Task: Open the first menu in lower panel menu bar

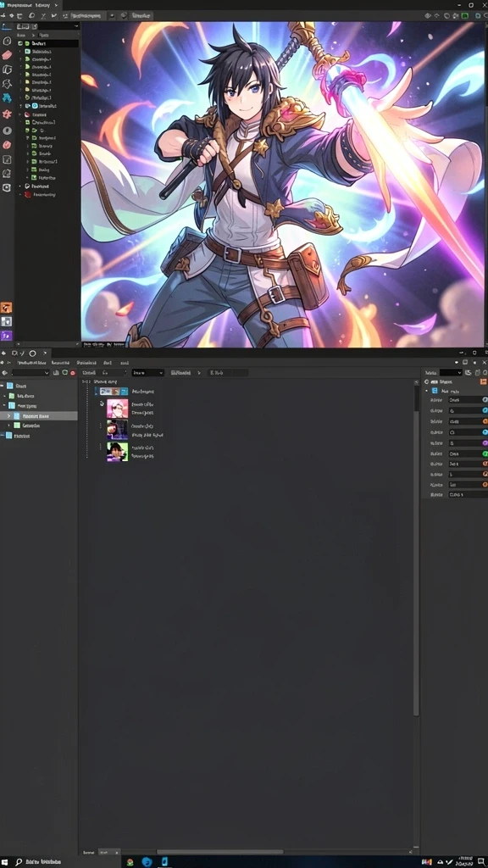Action: (x=31, y=363)
